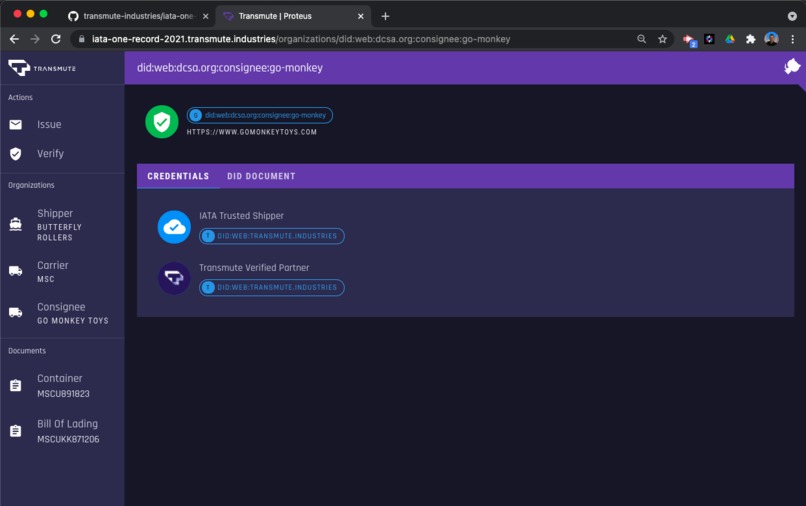Image resolution: width=806 pixels, height=506 pixels.
Task: Click the Shipper ship icon
Action: pyautogui.click(x=15, y=225)
